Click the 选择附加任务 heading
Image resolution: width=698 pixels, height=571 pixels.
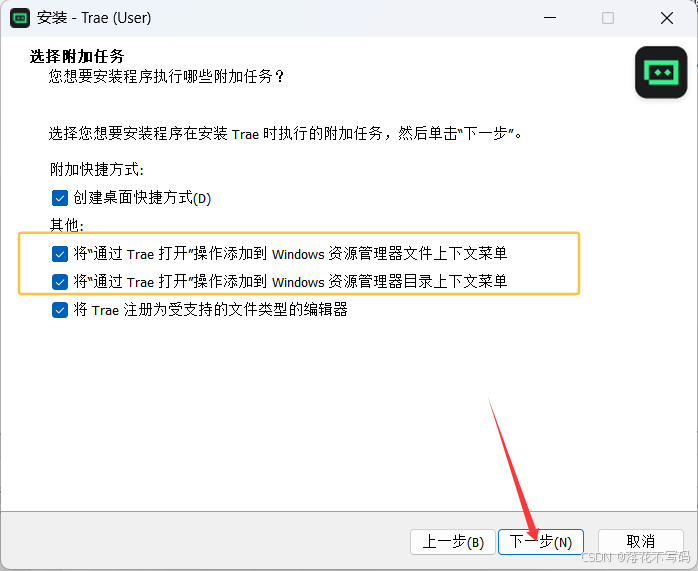coord(77,57)
